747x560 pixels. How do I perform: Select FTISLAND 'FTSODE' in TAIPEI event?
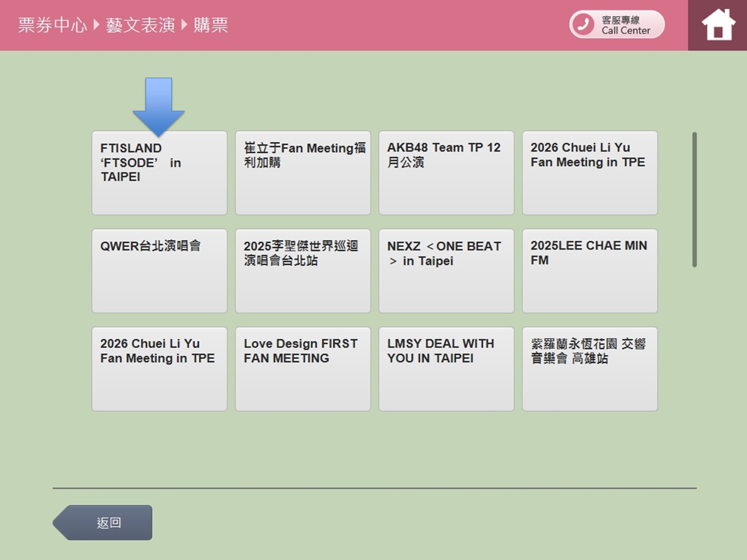159,173
